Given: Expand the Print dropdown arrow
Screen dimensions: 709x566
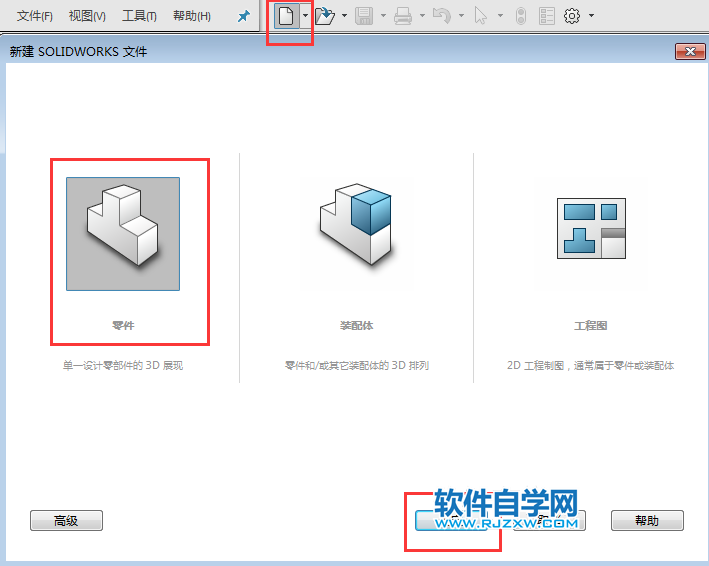Looking at the screenshot, I should (x=422, y=16).
